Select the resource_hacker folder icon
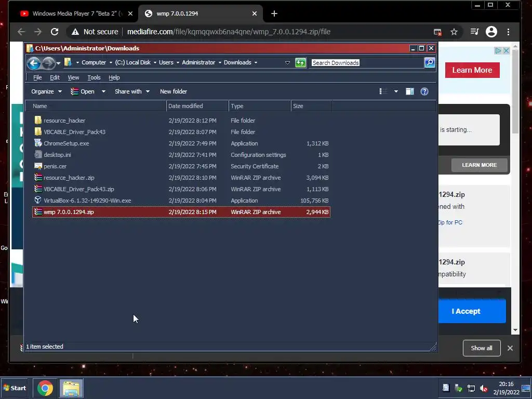This screenshot has height=399, width=532. pos(38,120)
